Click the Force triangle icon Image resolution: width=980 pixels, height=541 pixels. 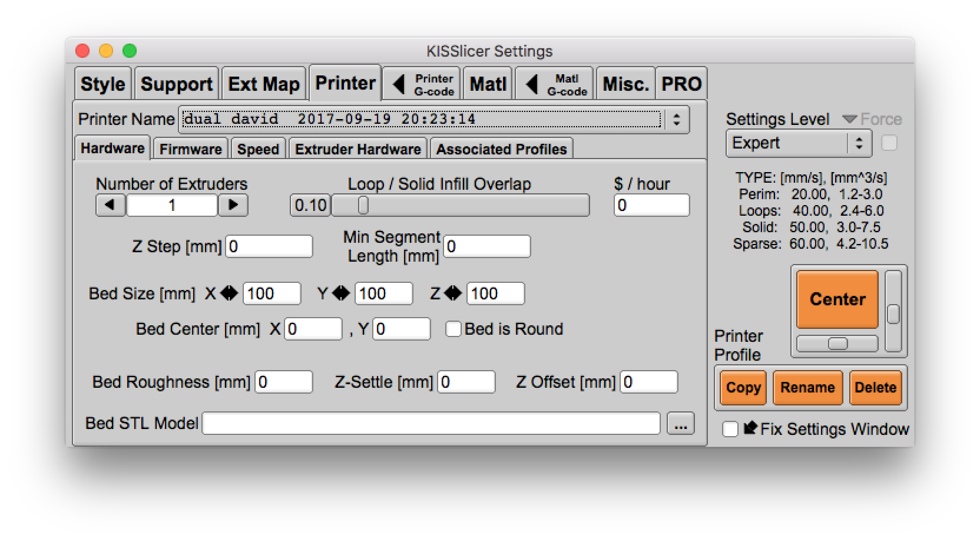849,119
